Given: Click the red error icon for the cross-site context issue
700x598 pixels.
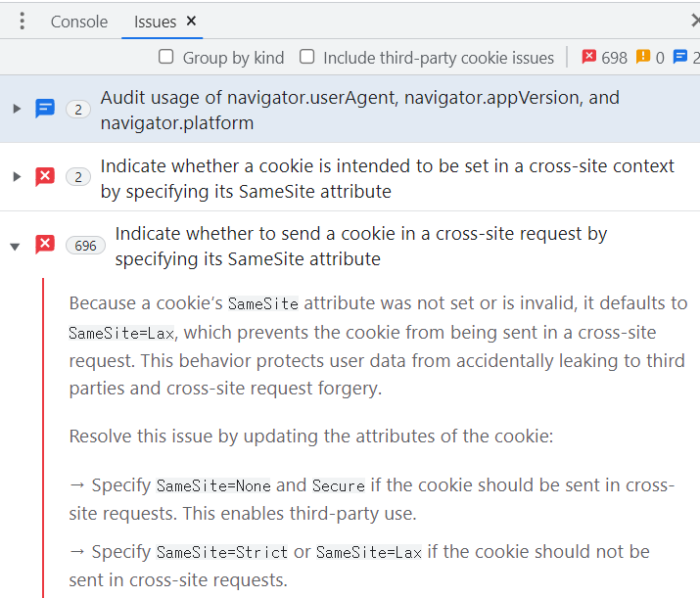Looking at the screenshot, I should click(x=45, y=176).
